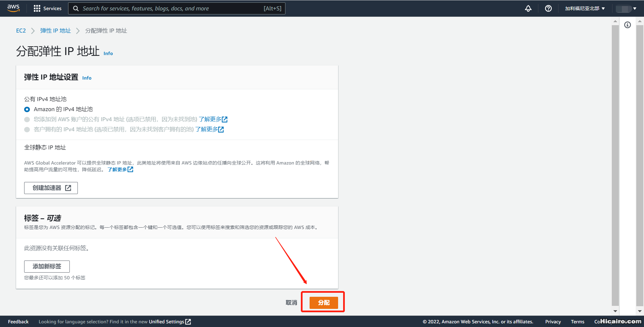Open help with the question mark icon
The image size is (644, 327).
(548, 8)
